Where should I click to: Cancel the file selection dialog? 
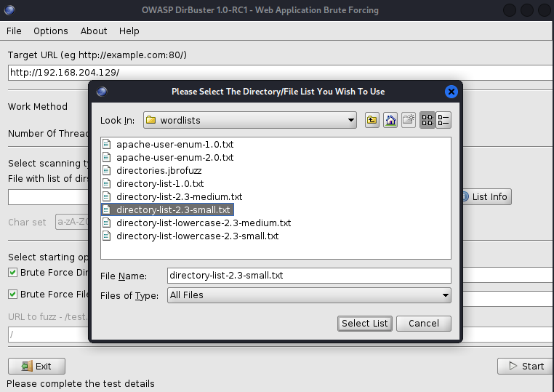point(424,324)
